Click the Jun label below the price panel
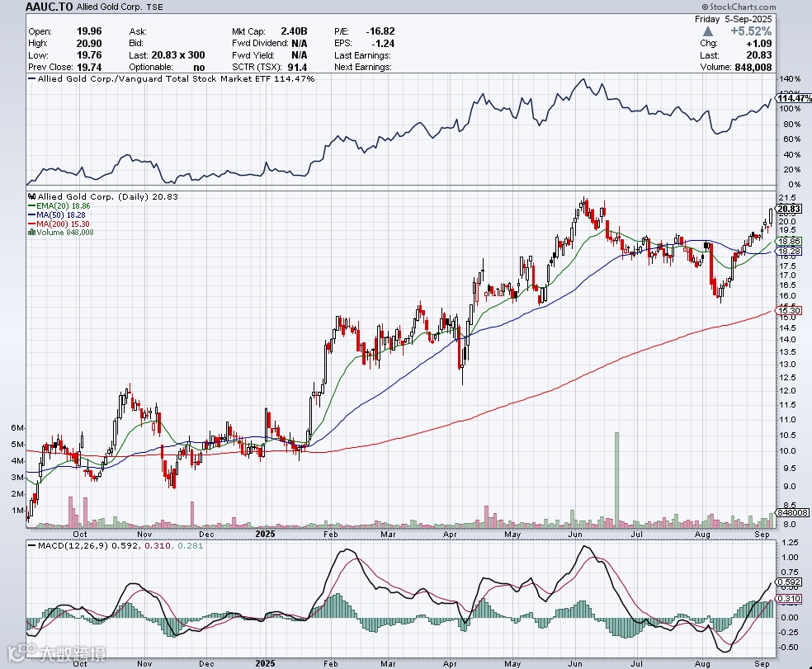Image resolution: width=812 pixels, height=669 pixels. (x=575, y=534)
